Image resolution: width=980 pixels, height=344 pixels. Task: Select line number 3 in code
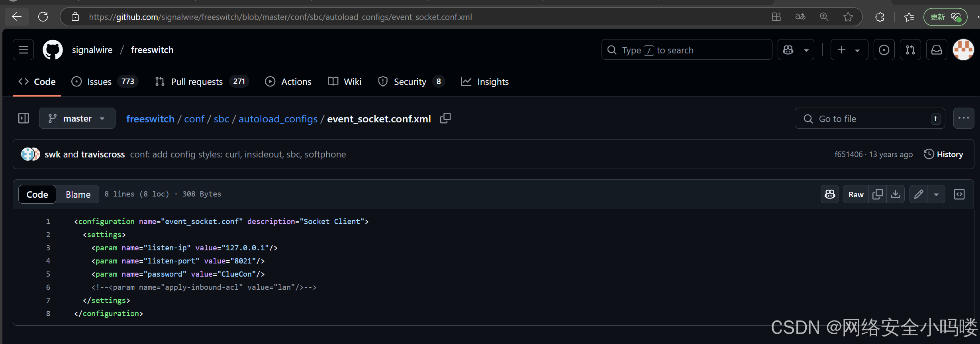click(48, 248)
